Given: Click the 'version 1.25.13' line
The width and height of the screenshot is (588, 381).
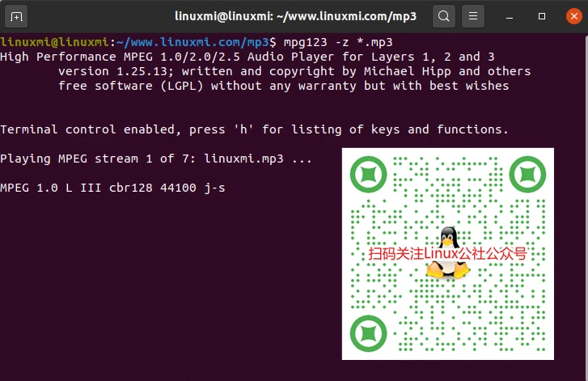Looking at the screenshot, I should click(294, 71).
